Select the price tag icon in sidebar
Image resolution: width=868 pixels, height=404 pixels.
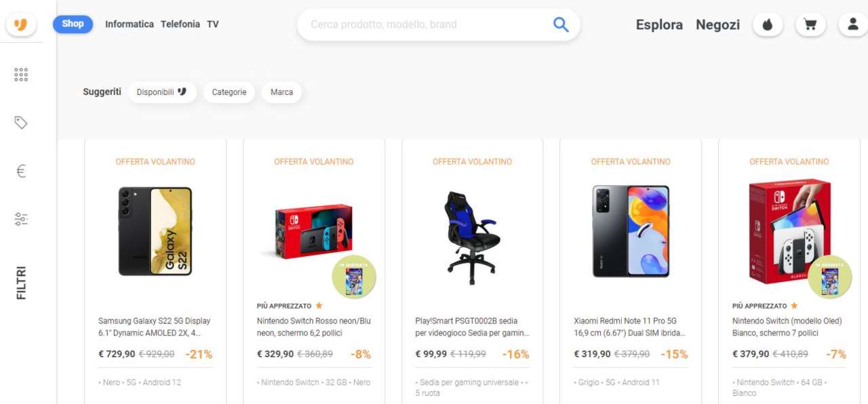(x=21, y=123)
